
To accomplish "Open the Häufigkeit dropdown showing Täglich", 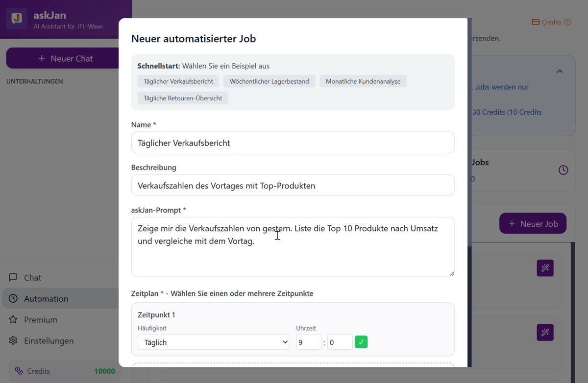I will tap(213, 342).
